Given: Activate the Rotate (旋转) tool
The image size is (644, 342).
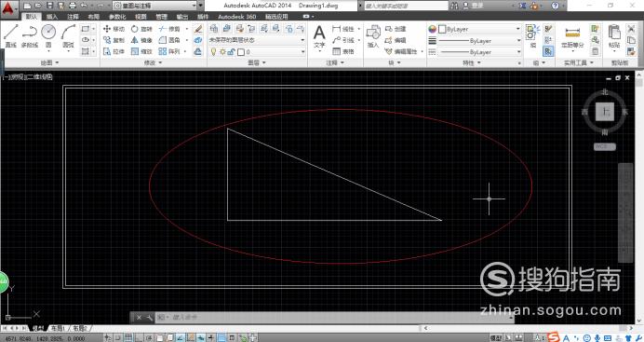Looking at the screenshot, I should click(141, 29).
